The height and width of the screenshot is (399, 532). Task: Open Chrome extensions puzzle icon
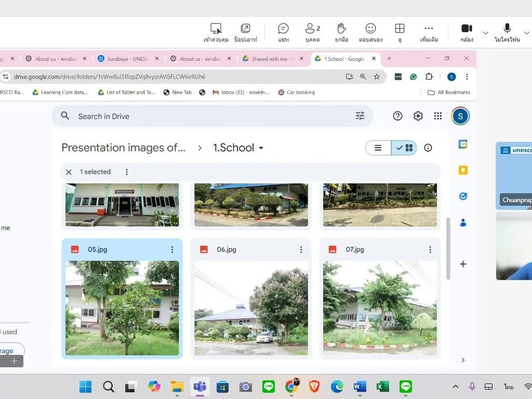[429, 77]
